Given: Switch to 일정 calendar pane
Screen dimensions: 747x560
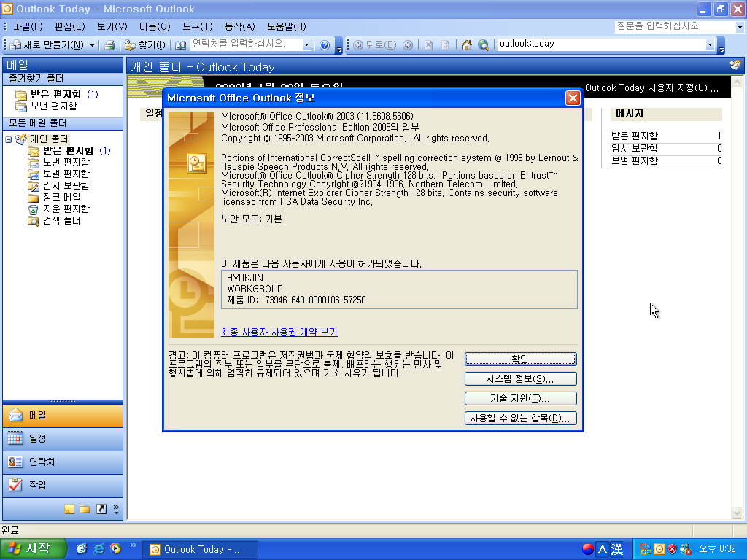Looking at the screenshot, I should tap(63, 438).
